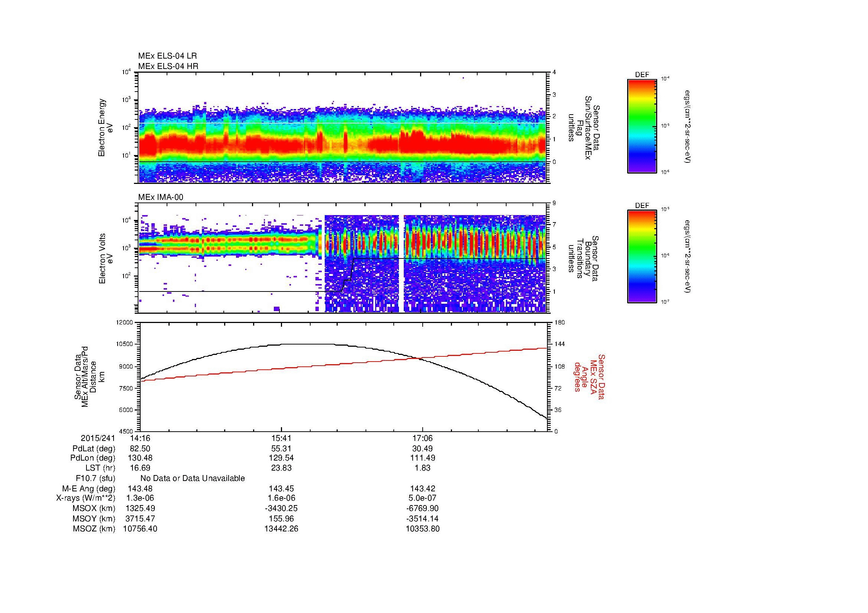Click the PdLat value '55.31'
Image resolution: width=868 pixels, height=613 pixels.
coord(281,449)
